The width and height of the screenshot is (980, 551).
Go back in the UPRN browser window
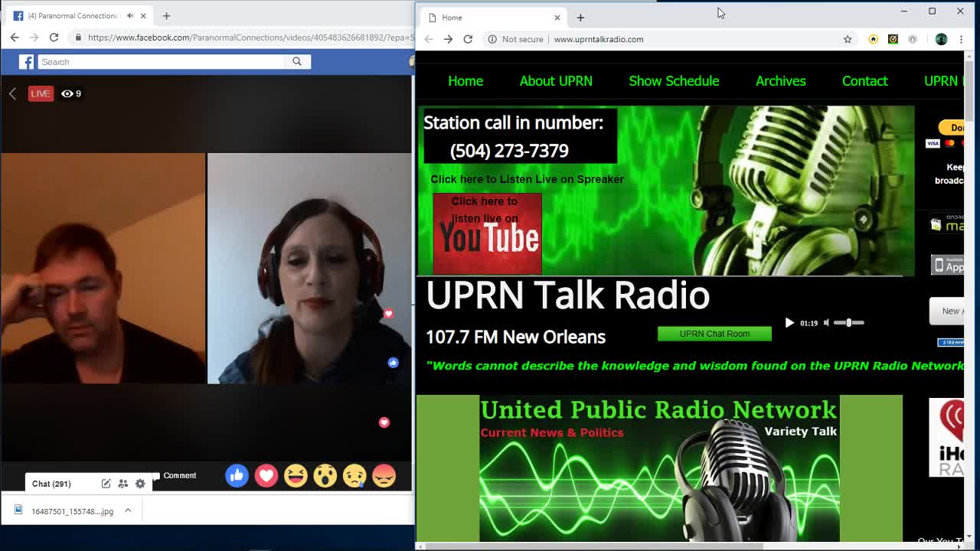(x=429, y=39)
